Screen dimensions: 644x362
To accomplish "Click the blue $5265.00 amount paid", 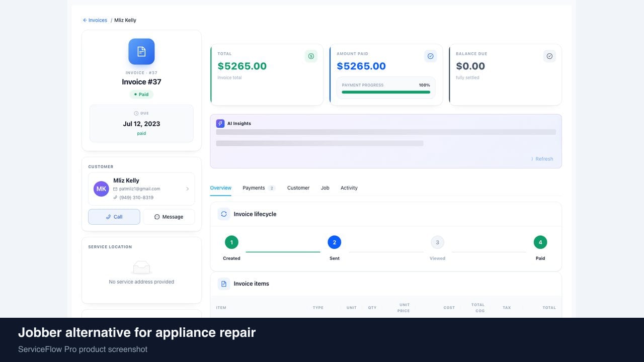I will click(x=361, y=66).
